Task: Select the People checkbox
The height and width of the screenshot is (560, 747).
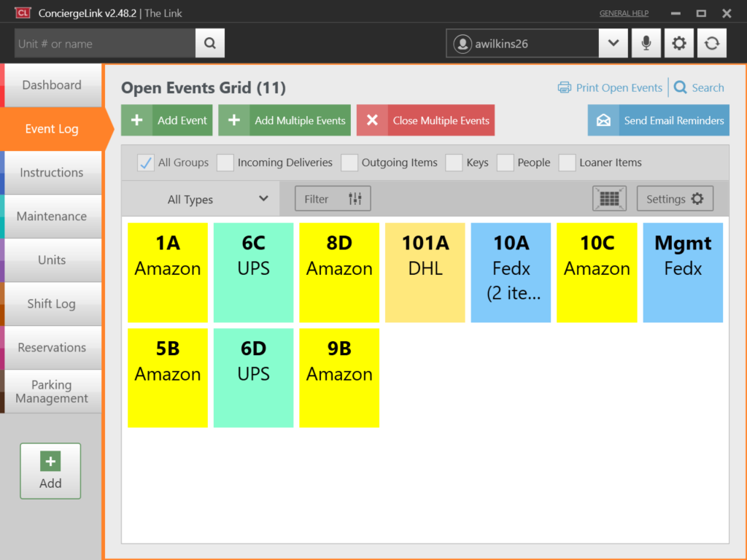Action: tap(505, 163)
